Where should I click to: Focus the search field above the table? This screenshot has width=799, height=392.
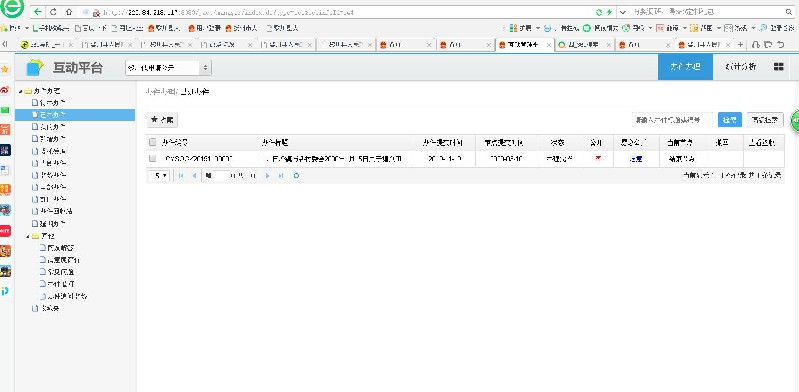(672, 120)
